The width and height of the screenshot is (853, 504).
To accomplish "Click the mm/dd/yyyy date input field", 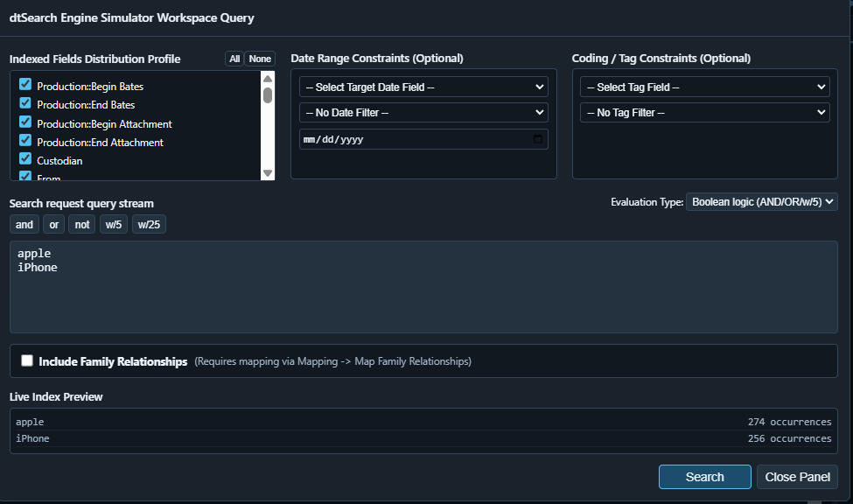I will point(423,139).
